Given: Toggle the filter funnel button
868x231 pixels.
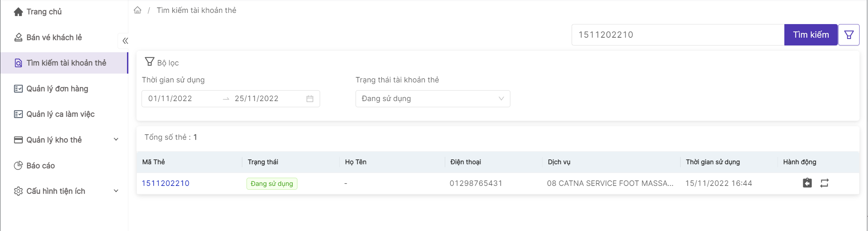Looking at the screenshot, I should [849, 35].
